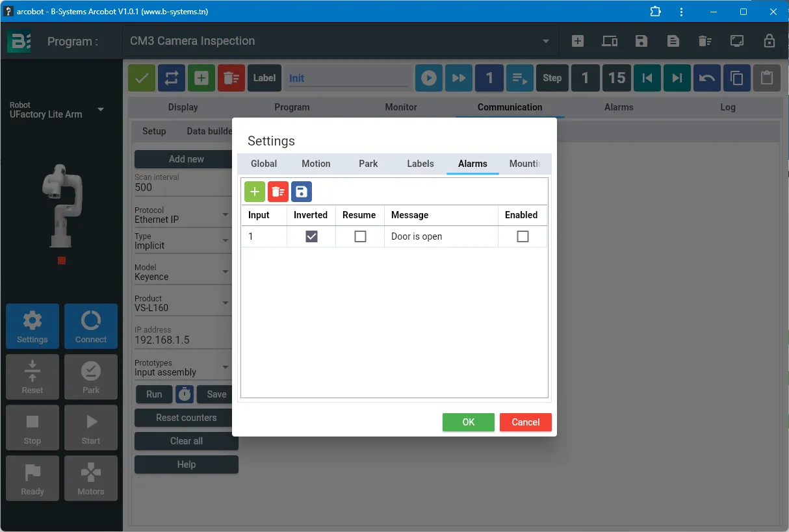Check the Resume checkbox for Door is open
Viewport: 789px width, 532px height.
click(360, 236)
